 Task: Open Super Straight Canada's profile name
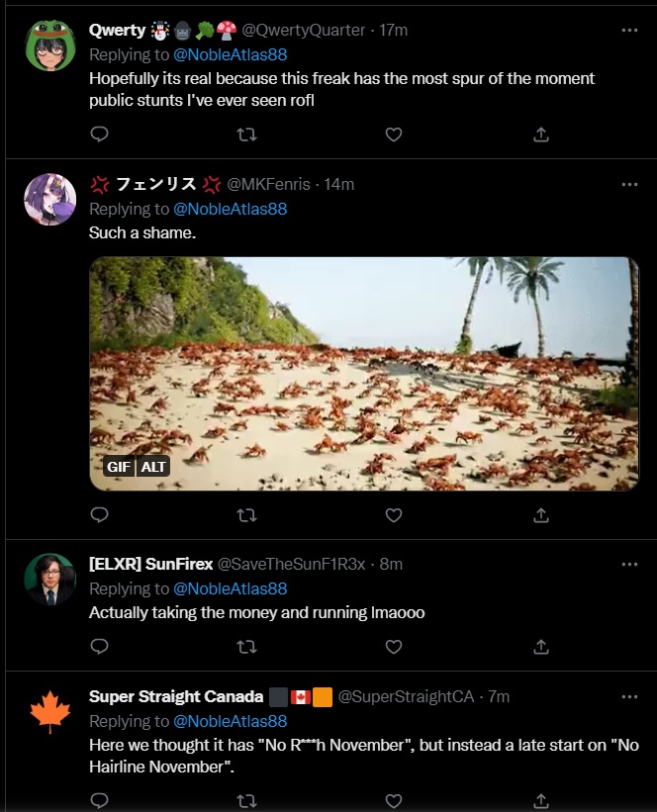point(176,696)
